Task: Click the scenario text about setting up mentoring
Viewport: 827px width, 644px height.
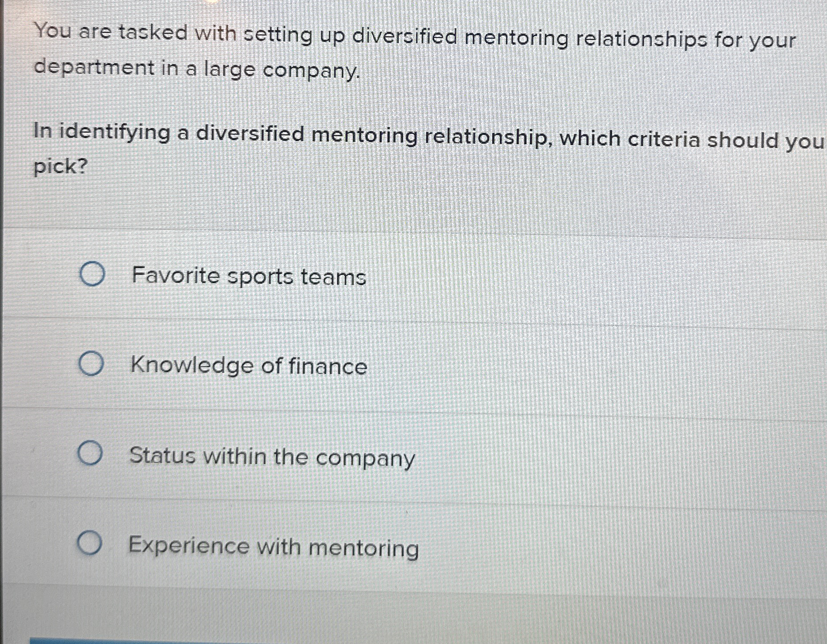Action: pyautogui.click(x=397, y=49)
